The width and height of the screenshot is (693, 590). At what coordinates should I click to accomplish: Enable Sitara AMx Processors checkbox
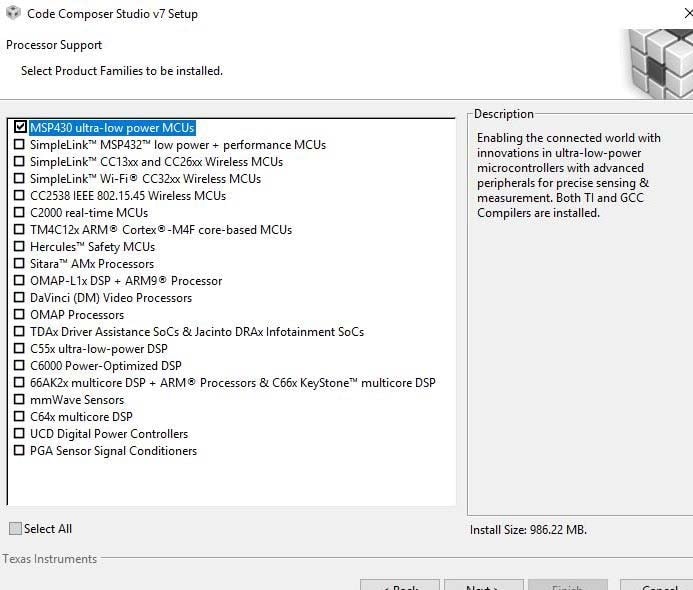click(x=19, y=263)
